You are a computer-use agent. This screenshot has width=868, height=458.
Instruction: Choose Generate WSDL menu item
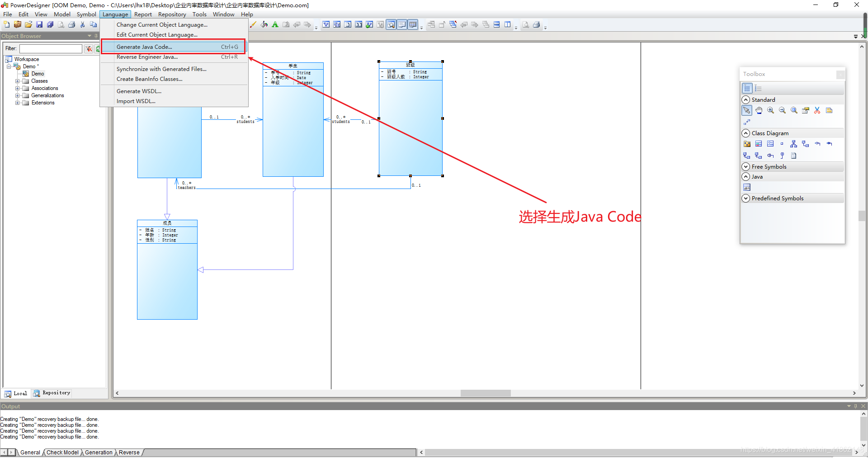pos(174,91)
